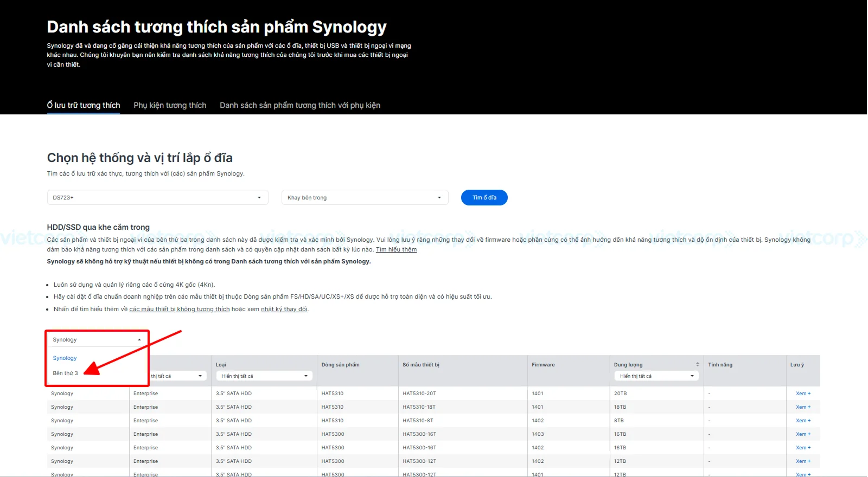Select Synology option in brand list
Image resolution: width=868 pixels, height=477 pixels.
(65, 358)
